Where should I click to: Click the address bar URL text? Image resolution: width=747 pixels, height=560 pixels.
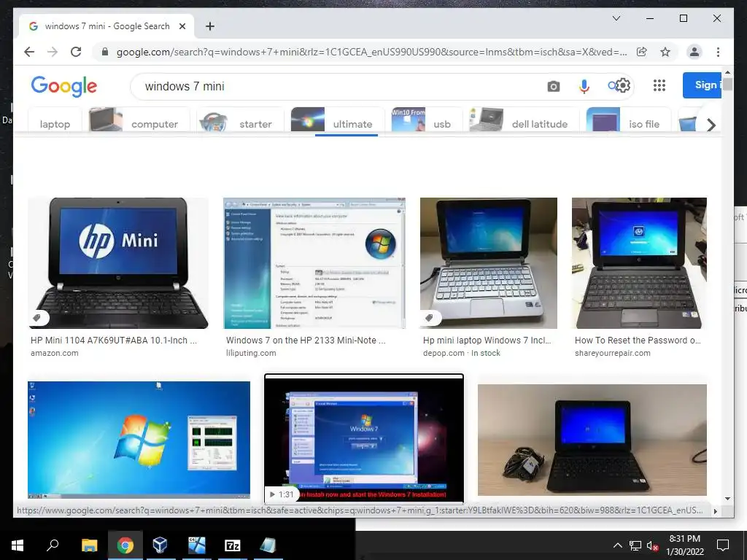tap(371, 52)
